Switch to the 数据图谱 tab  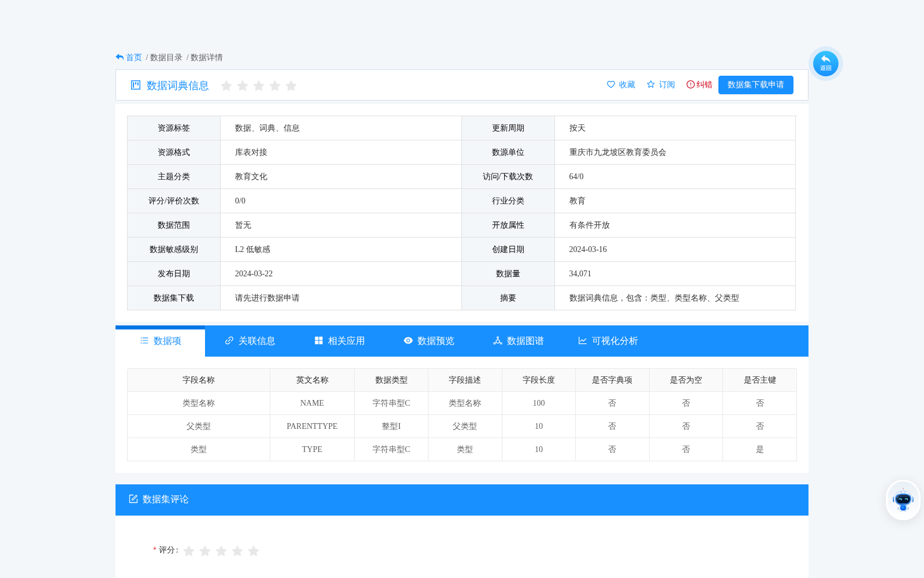(518, 341)
